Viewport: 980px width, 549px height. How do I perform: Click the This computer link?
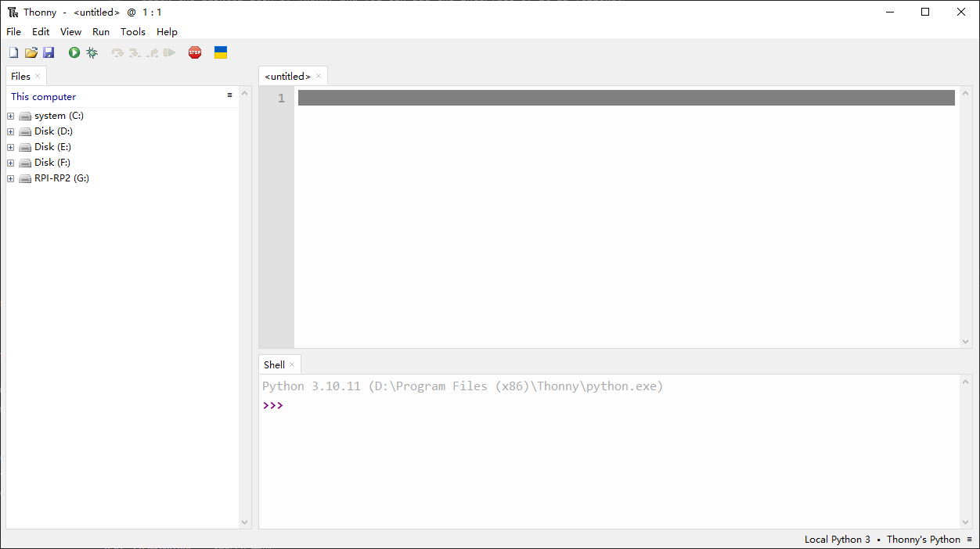coord(44,97)
